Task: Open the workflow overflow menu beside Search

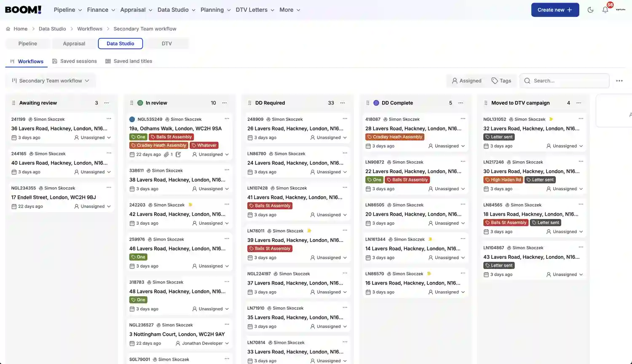Action: point(619,81)
